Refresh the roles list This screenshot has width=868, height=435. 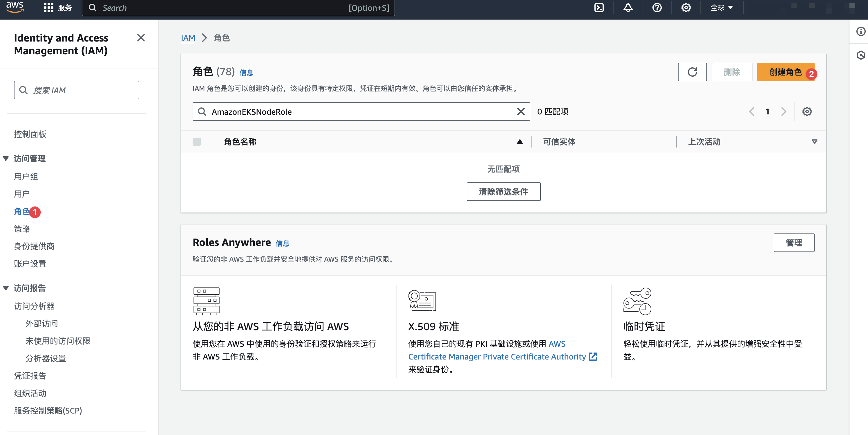point(692,72)
